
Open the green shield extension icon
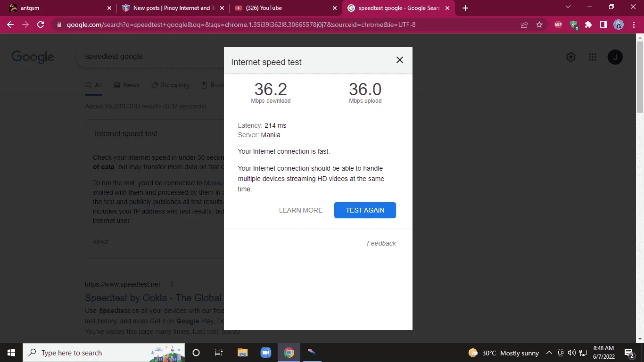point(573,25)
